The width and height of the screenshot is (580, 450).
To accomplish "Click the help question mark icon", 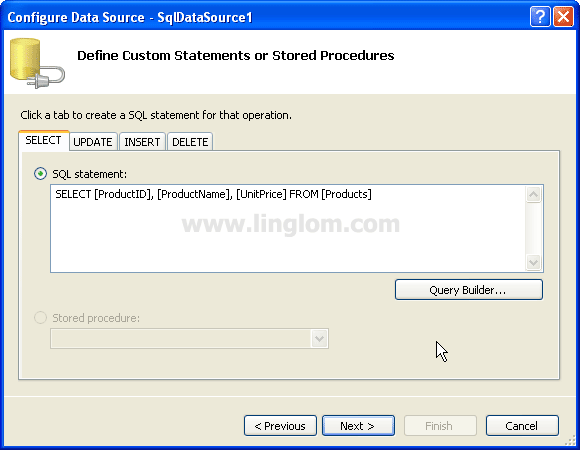I will [540, 17].
